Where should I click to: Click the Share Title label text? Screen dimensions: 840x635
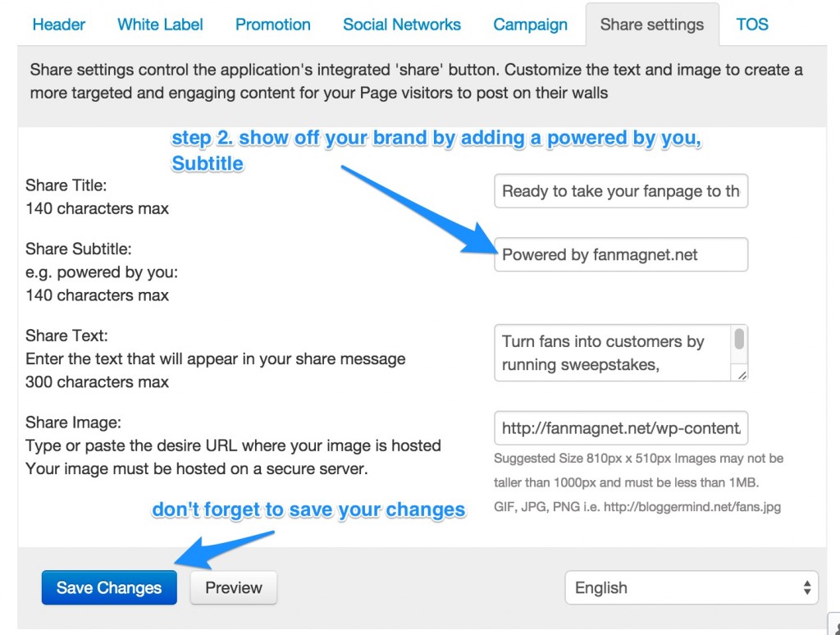pyautogui.click(x=66, y=185)
